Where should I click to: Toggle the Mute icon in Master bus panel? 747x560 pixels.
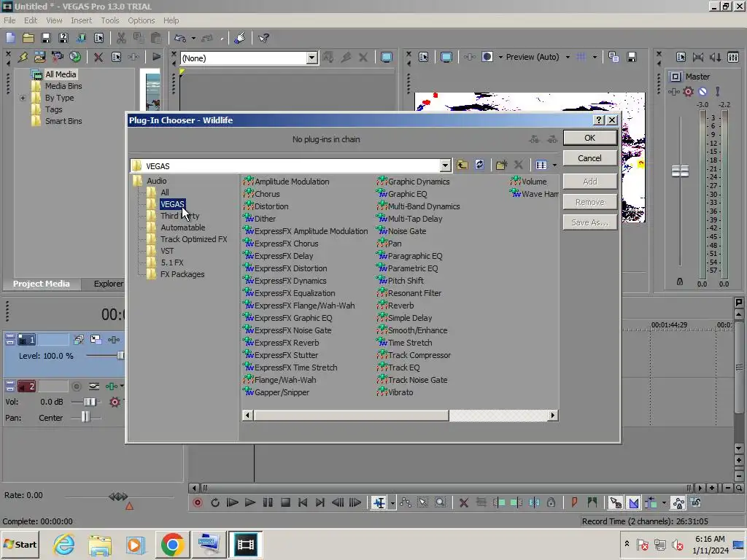703,91
